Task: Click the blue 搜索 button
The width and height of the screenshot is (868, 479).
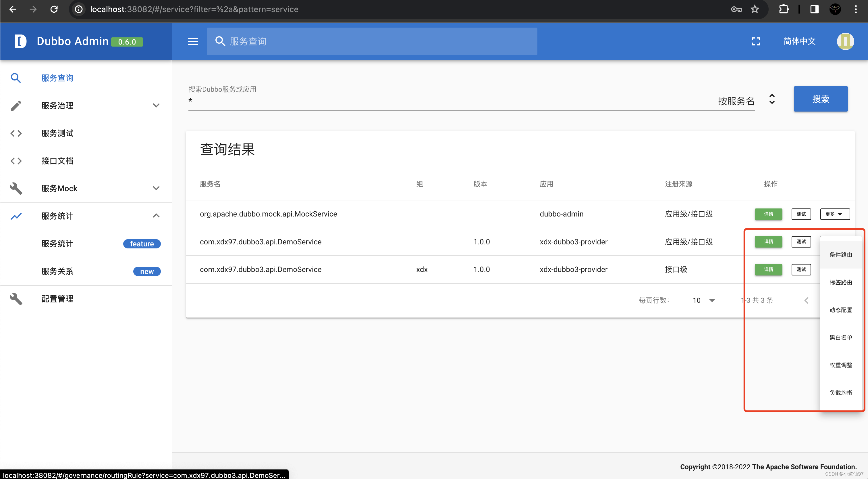Action: point(821,99)
